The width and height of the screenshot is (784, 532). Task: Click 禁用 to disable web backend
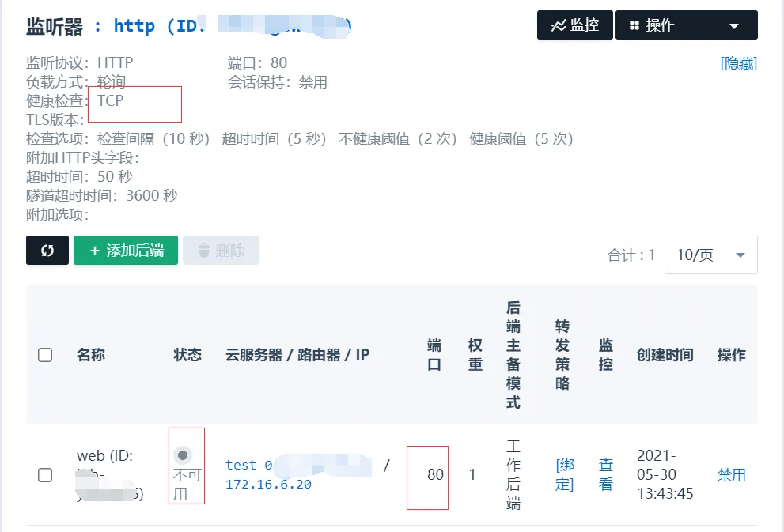731,475
